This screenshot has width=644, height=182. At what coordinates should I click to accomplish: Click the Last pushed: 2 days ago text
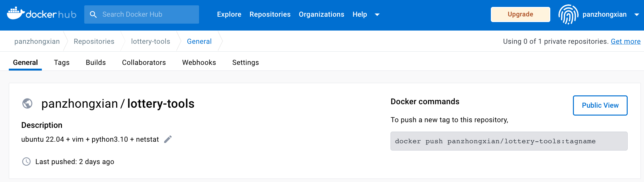75,162
